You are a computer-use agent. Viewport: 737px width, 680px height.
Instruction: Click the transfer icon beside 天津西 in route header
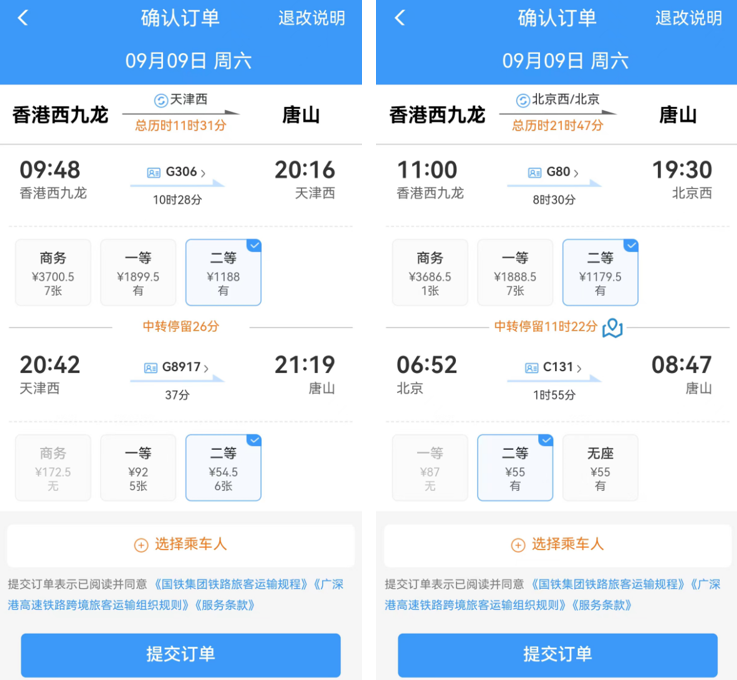159,100
